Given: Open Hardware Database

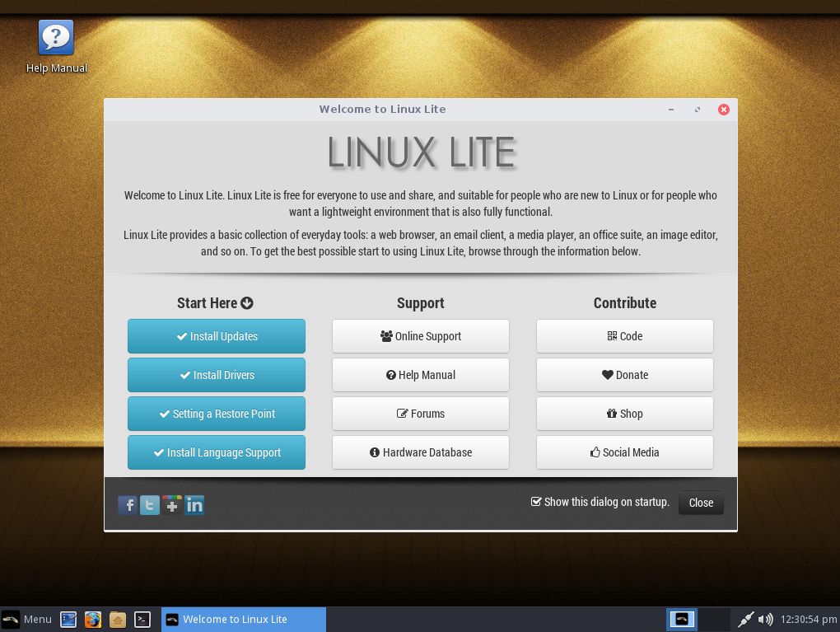Looking at the screenshot, I should (421, 452).
